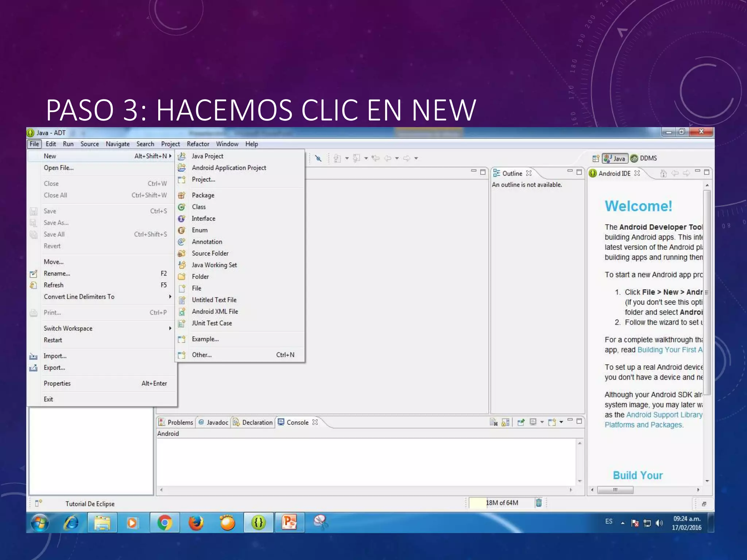
Task: Click the Open Perspective icon
Action: (x=596, y=158)
